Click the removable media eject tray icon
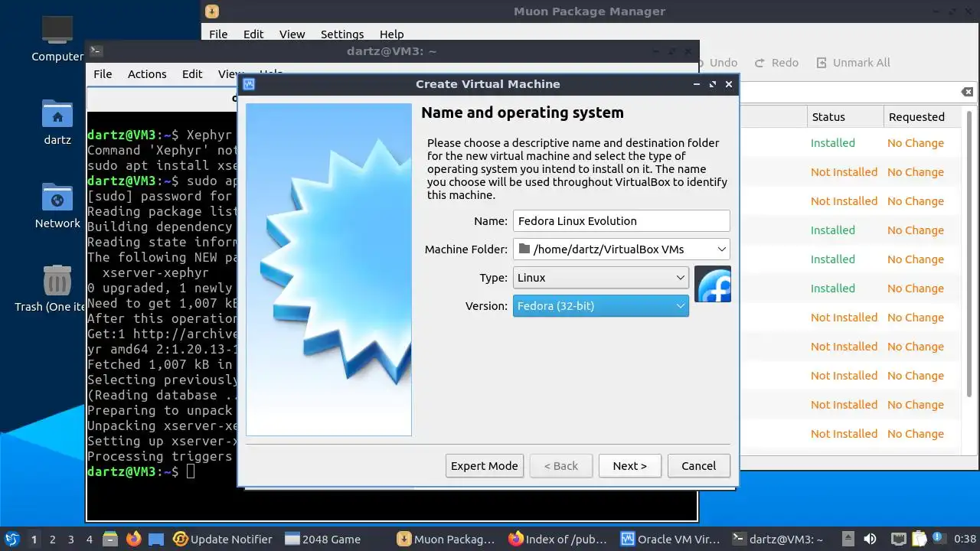Viewport: 980px width, 551px height. [x=848, y=539]
